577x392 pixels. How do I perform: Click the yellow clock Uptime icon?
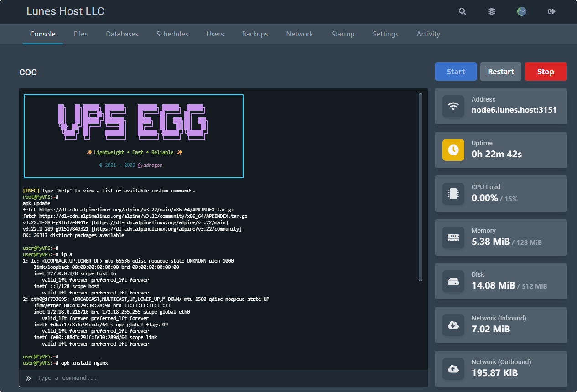453,150
